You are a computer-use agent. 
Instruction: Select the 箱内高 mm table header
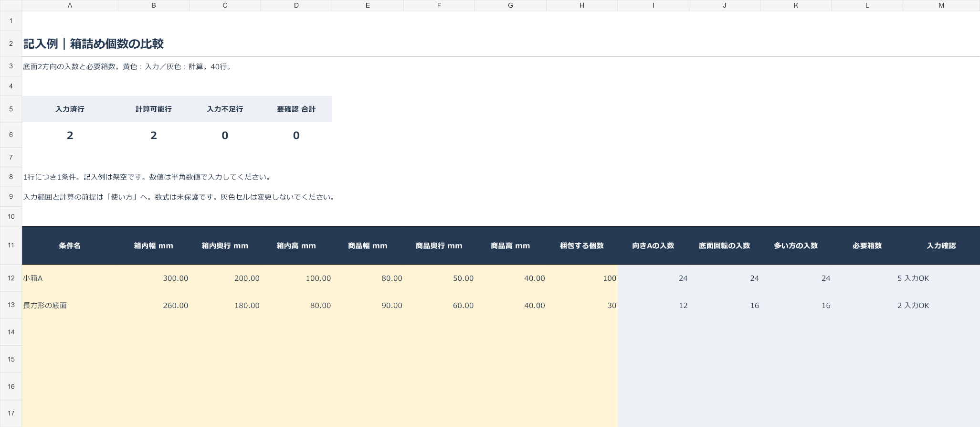pyautogui.click(x=296, y=246)
